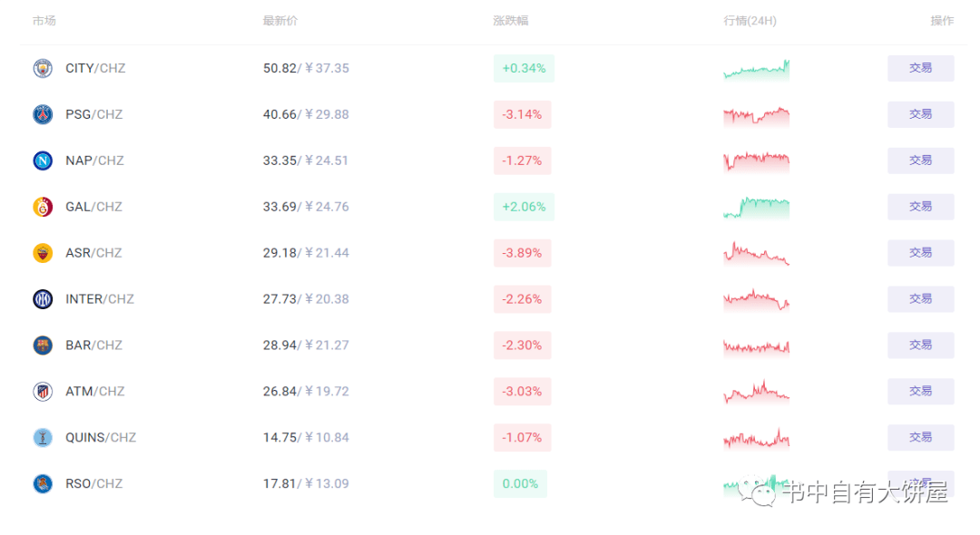View the ASR/CHZ 24H trend chart

coord(756,254)
